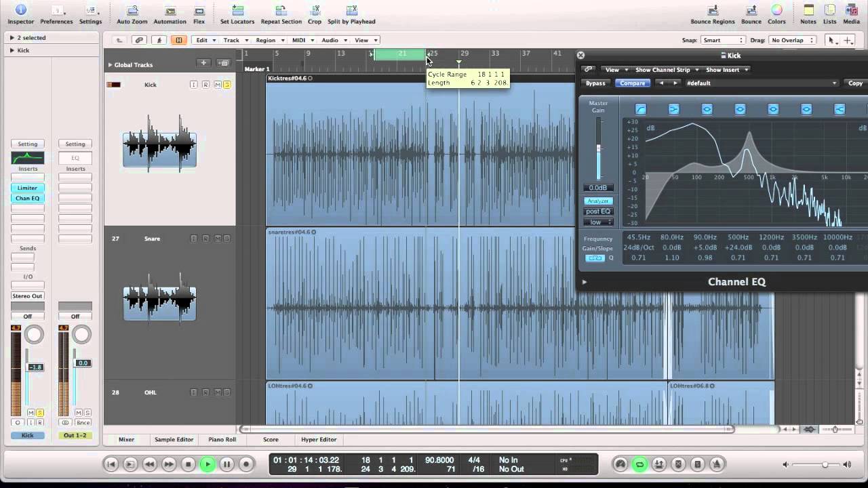Record-enable the Kick track
This screenshot has width=868, height=488.
(x=205, y=85)
